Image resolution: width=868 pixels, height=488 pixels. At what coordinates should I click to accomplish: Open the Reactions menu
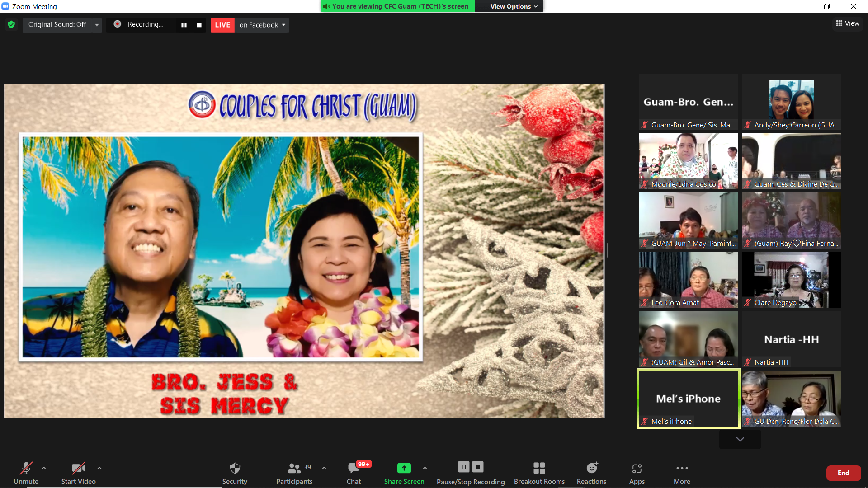click(591, 473)
